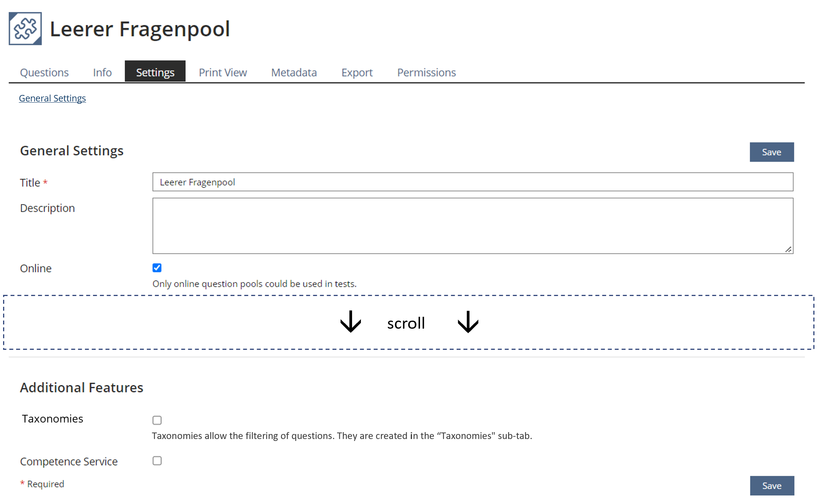Switch to the Permissions tab
821x504 pixels.
[426, 72]
